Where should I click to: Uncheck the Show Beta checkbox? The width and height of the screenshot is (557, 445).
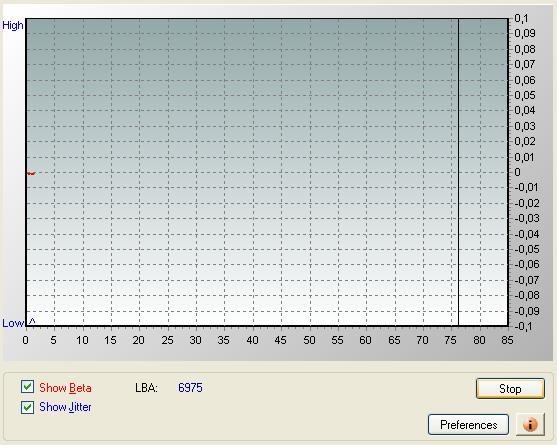point(27,387)
